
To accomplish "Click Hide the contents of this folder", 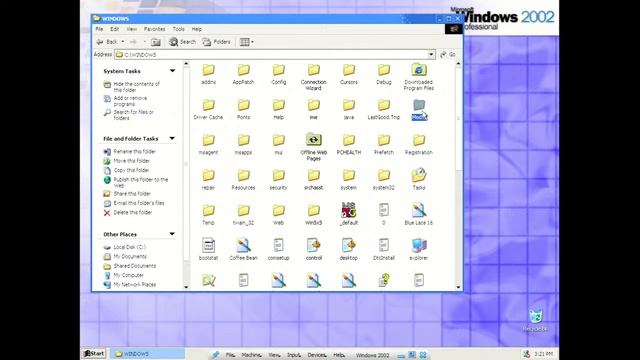I will (x=136, y=87).
